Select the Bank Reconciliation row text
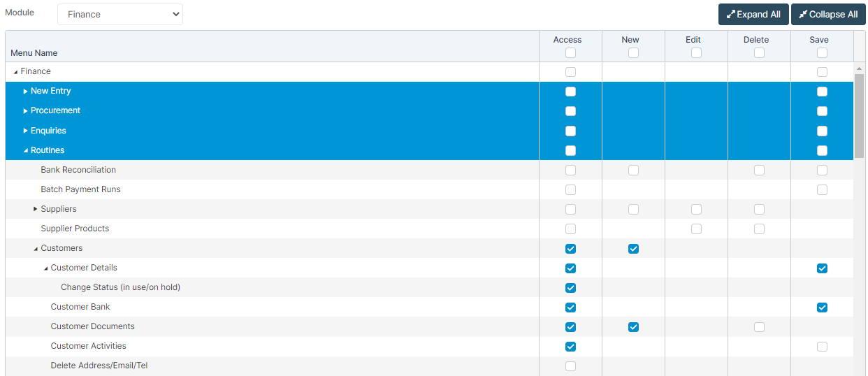 [78, 170]
